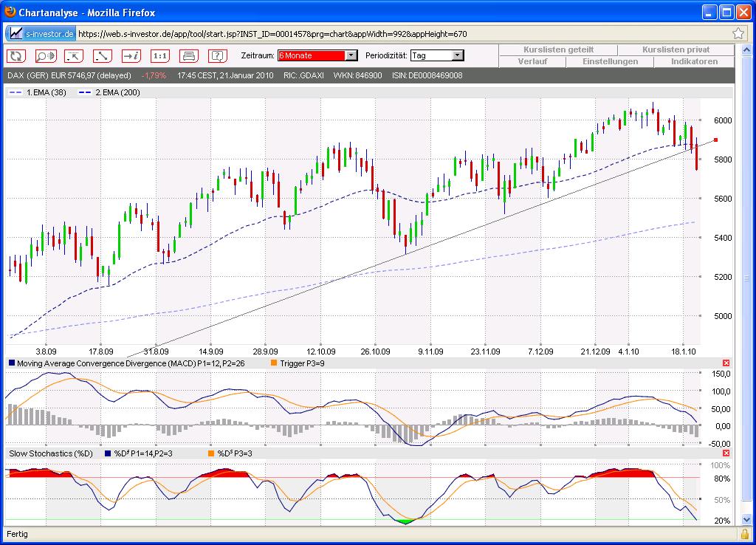Image resolution: width=756 pixels, height=545 pixels.
Task: Click the Fertig status bar text
Action: coord(18,534)
